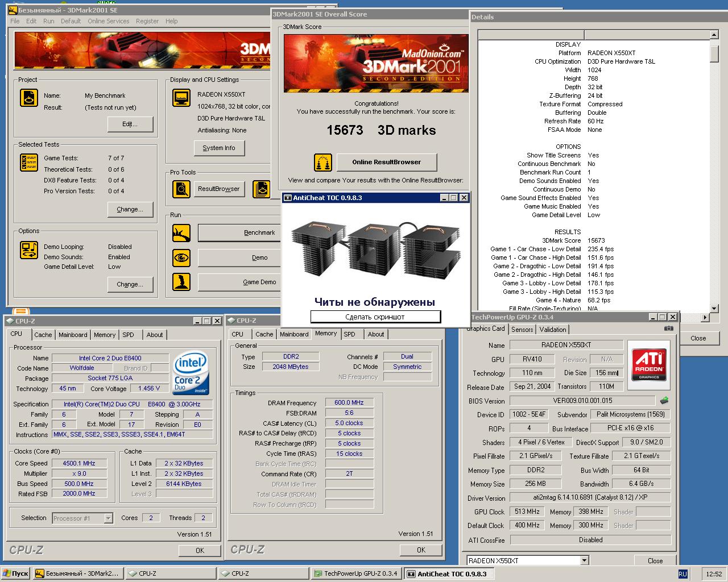The width and height of the screenshot is (728, 582).
Task: Click the Details horizontal scrollbar right arrow
Action: pos(706,318)
